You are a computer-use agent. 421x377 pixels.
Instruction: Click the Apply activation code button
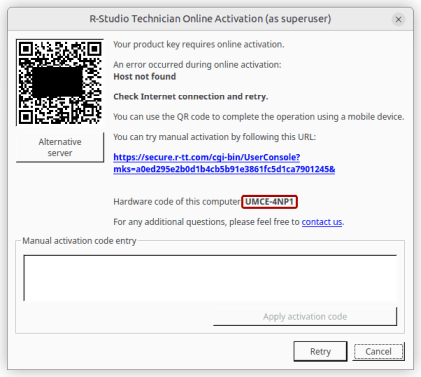pos(305,316)
